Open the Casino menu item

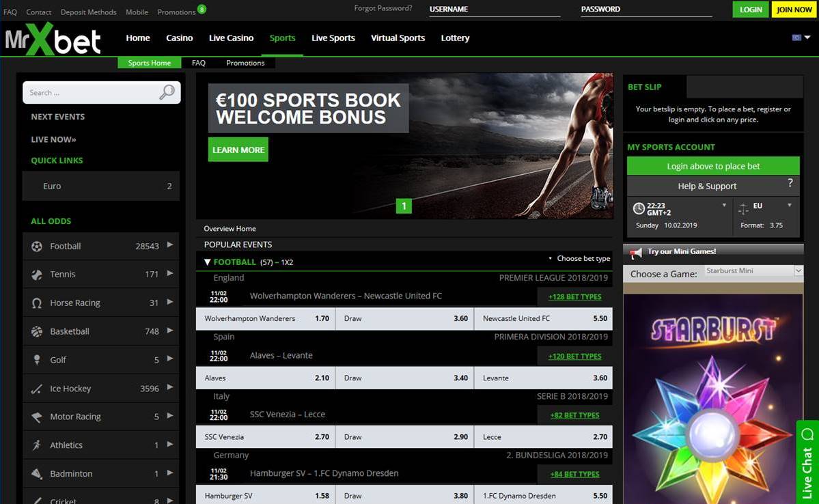pyautogui.click(x=179, y=38)
